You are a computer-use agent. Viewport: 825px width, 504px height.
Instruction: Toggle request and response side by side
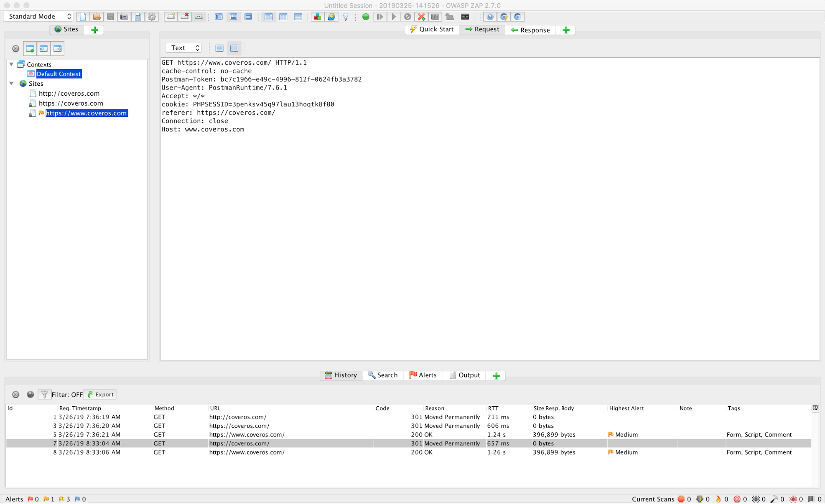pyautogui.click(x=283, y=16)
